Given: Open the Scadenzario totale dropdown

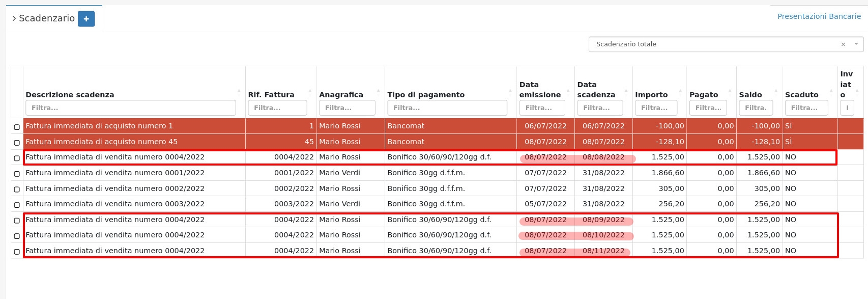Looking at the screenshot, I should pos(856,44).
